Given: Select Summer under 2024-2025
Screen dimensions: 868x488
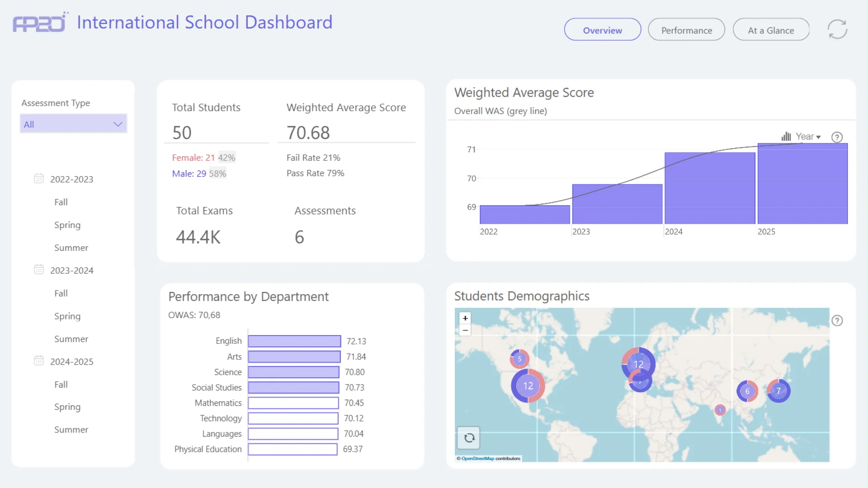Looking at the screenshot, I should [x=71, y=430].
